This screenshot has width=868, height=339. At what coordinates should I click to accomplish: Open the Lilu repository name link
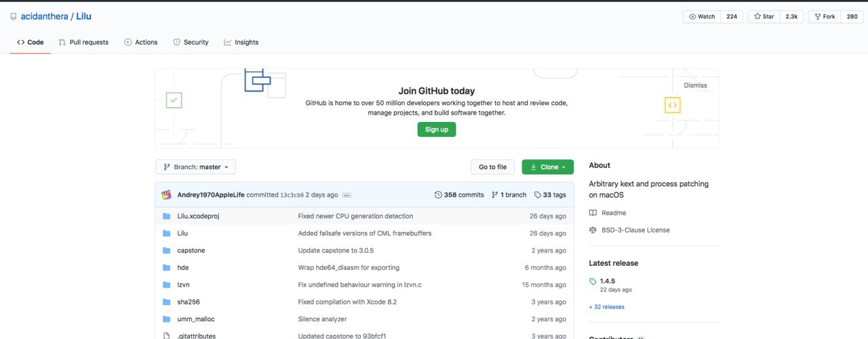click(83, 16)
